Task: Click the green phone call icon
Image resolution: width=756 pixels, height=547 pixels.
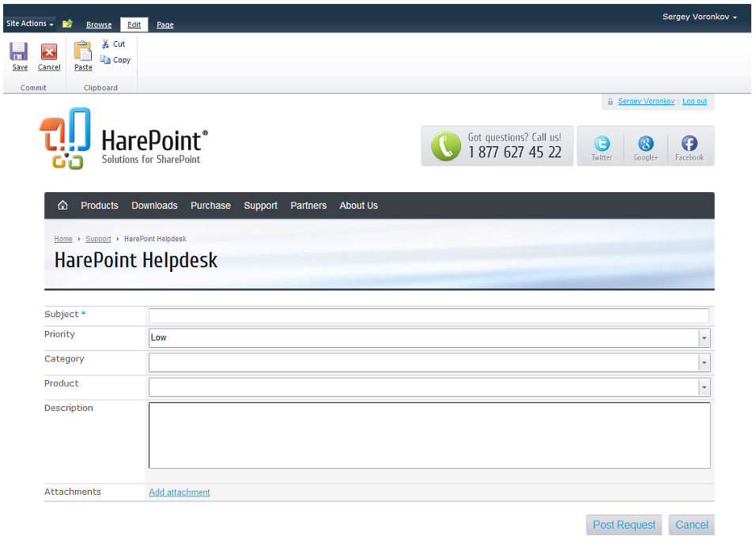Action: (x=445, y=146)
